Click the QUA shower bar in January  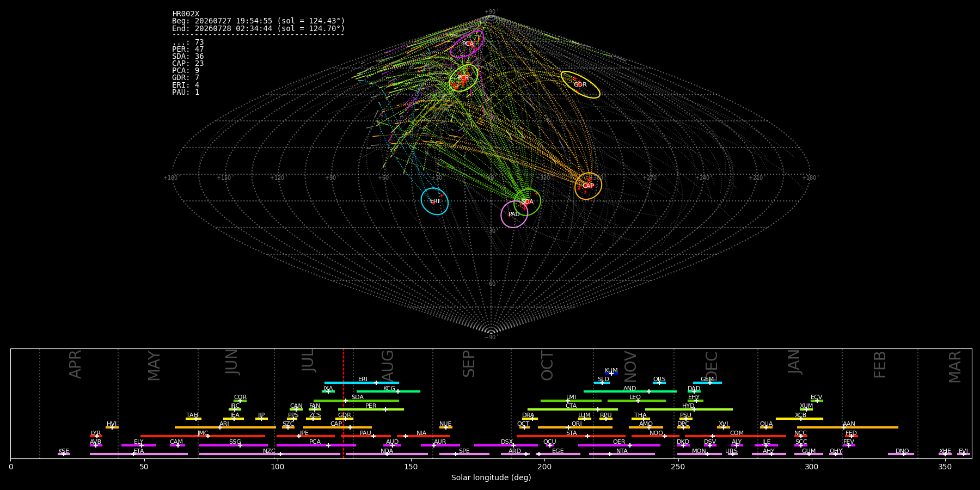click(x=766, y=427)
